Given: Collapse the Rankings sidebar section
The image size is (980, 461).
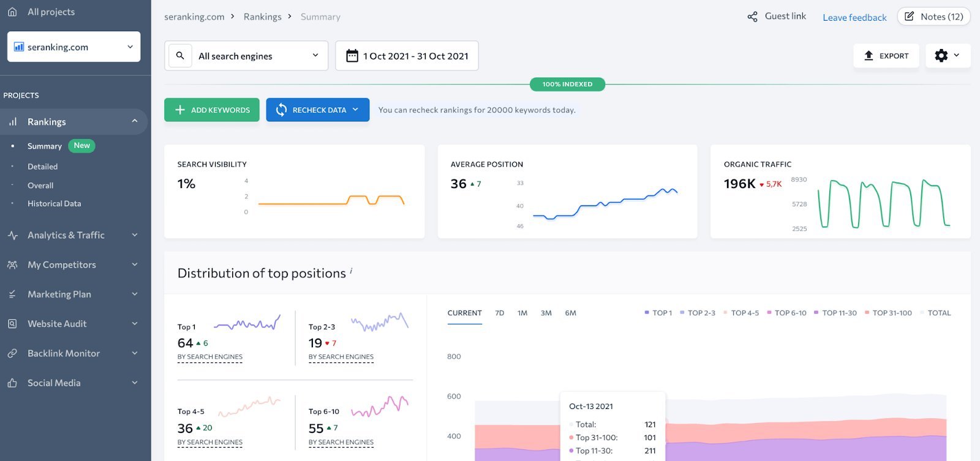Looking at the screenshot, I should 135,121.
